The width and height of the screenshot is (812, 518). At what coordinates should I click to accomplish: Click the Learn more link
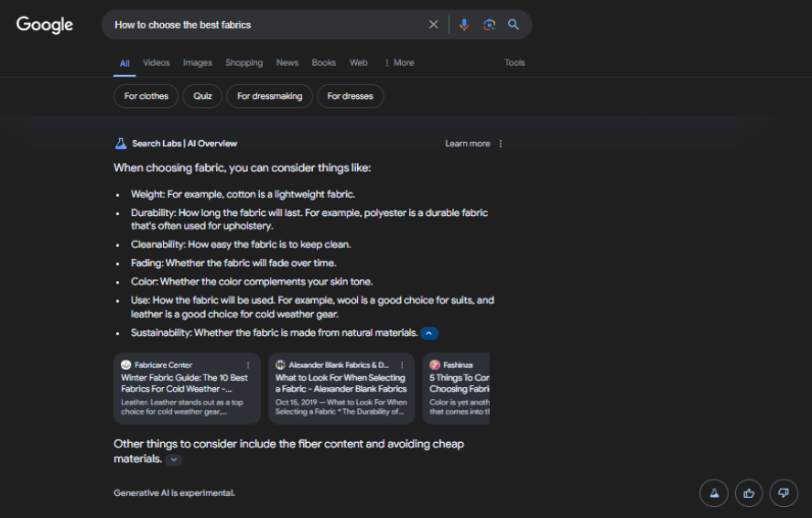tap(467, 144)
